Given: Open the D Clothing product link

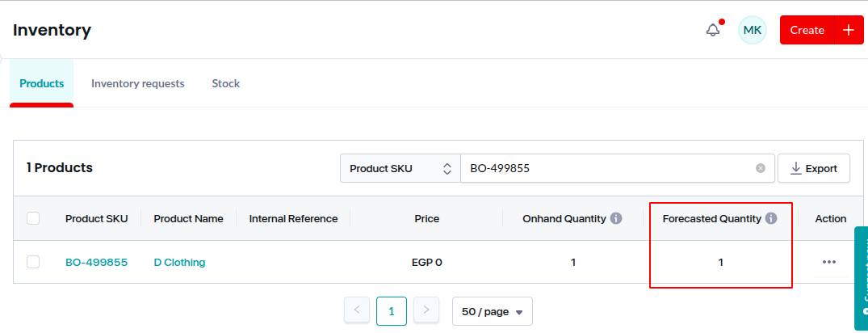Looking at the screenshot, I should (179, 262).
